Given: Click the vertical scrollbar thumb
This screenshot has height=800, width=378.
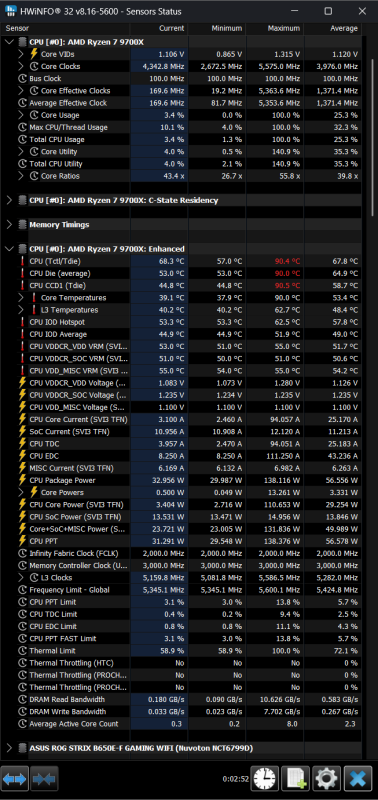Looking at the screenshot, I should [x=371, y=140].
